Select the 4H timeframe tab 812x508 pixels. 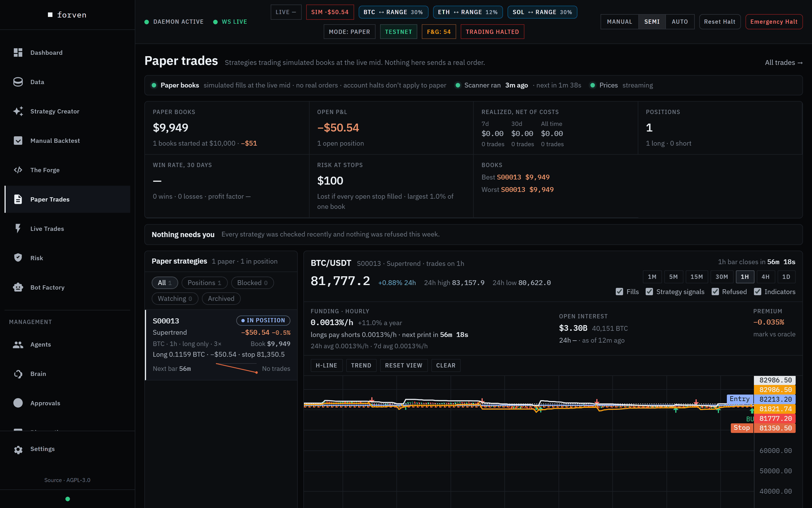765,277
